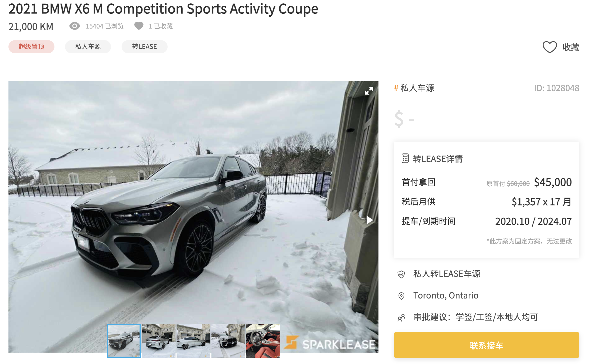Screen dimensions: 591x364
Task: Click the shield car icon
Action: click(401, 274)
